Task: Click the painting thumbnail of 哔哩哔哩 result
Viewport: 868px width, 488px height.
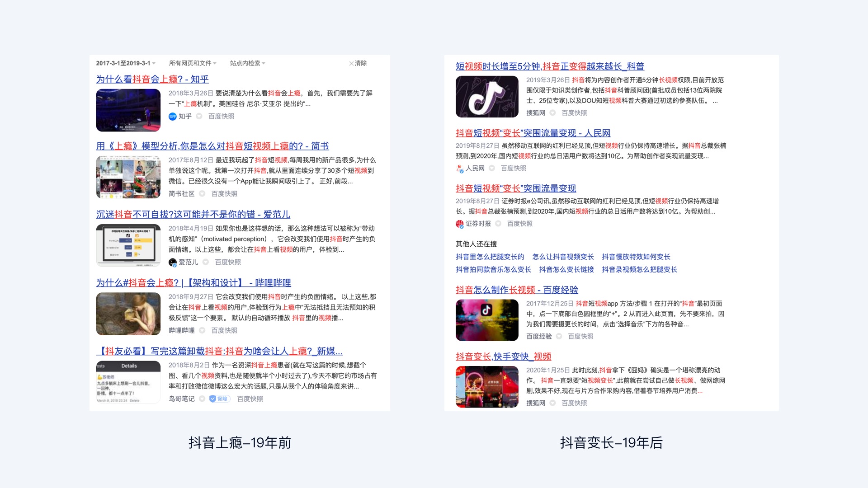Action: (x=128, y=314)
